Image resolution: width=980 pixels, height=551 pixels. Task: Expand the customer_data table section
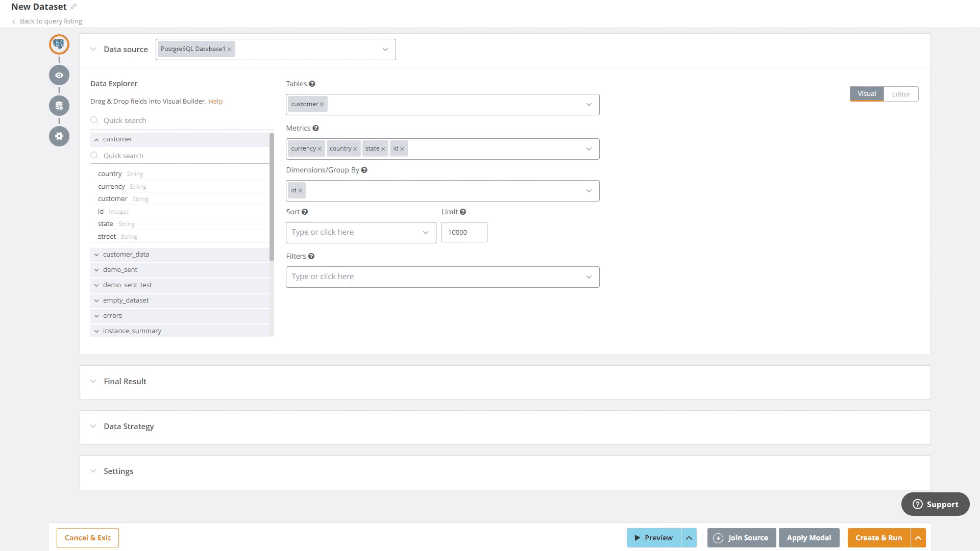[96, 254]
